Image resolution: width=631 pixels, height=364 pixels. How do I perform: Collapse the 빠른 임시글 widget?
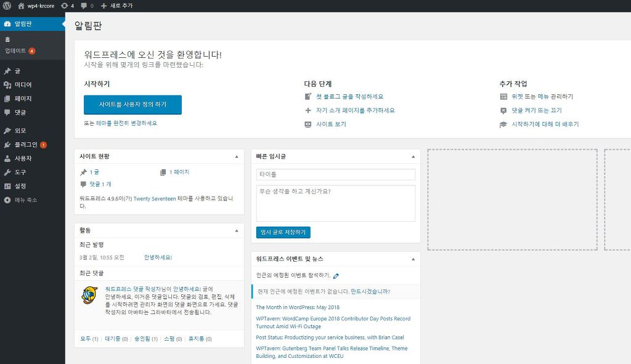click(413, 156)
